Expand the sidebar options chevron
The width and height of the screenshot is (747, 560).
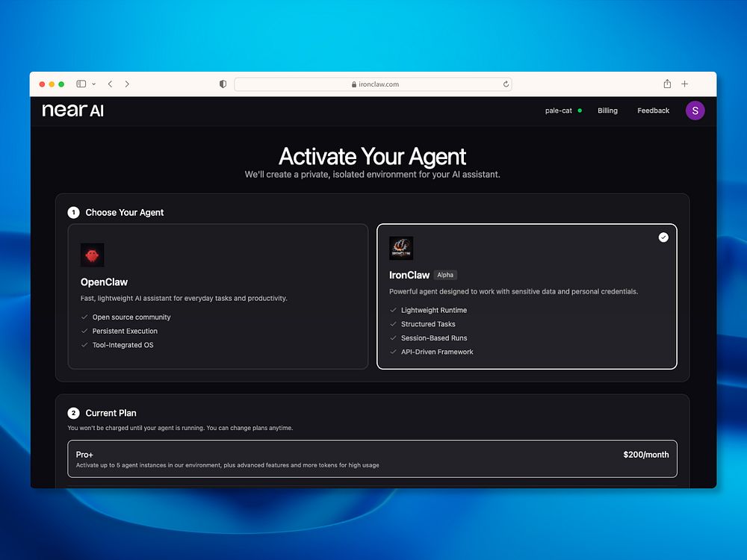tap(94, 84)
